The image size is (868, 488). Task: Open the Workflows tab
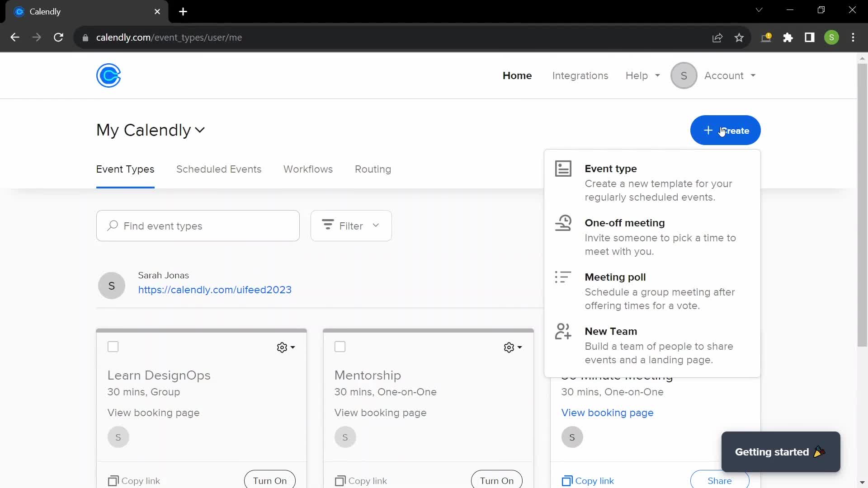pyautogui.click(x=308, y=169)
